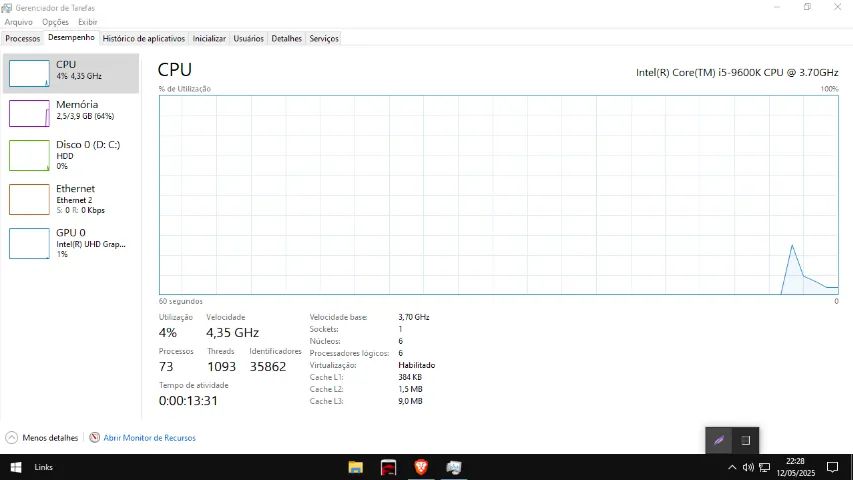
Task: Click the CPU utilization graph area
Action: click(498, 195)
